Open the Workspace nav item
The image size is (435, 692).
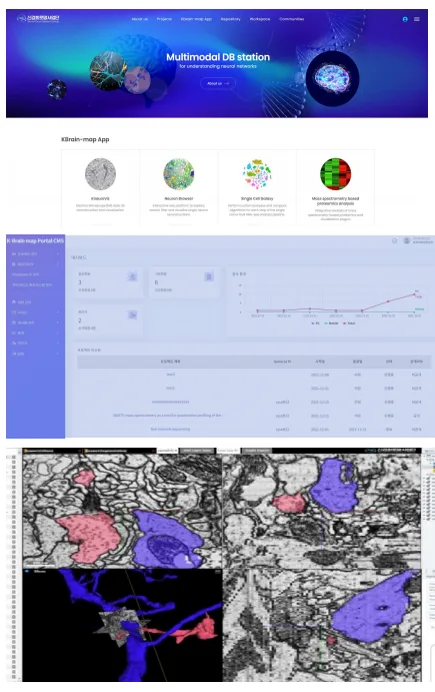(260, 19)
